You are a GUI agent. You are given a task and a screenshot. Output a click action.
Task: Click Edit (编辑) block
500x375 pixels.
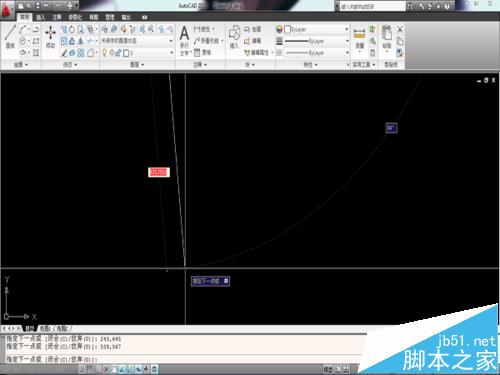(252, 41)
